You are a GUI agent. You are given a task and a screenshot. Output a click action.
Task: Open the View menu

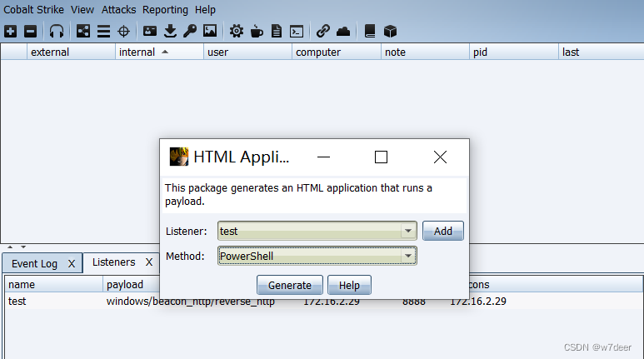(82, 9)
